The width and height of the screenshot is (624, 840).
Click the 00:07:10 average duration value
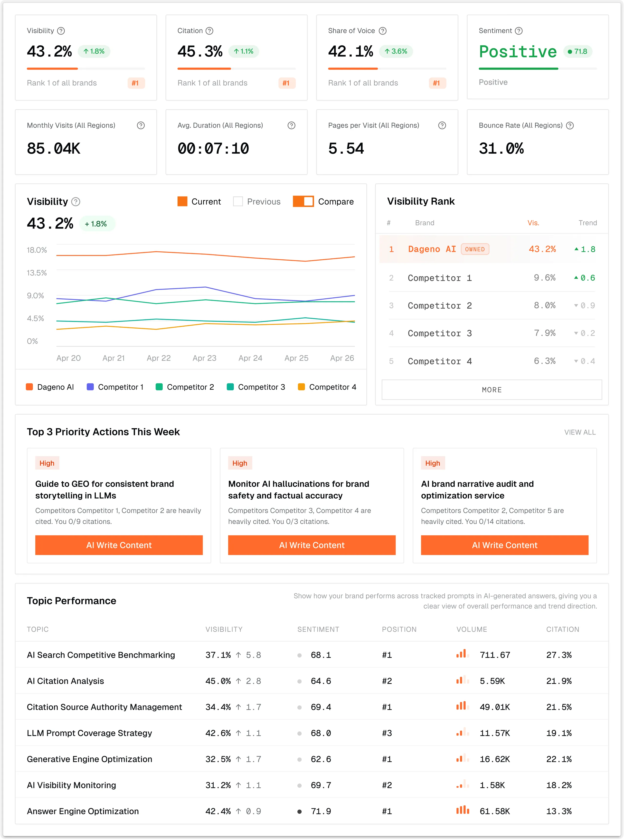coord(213,148)
